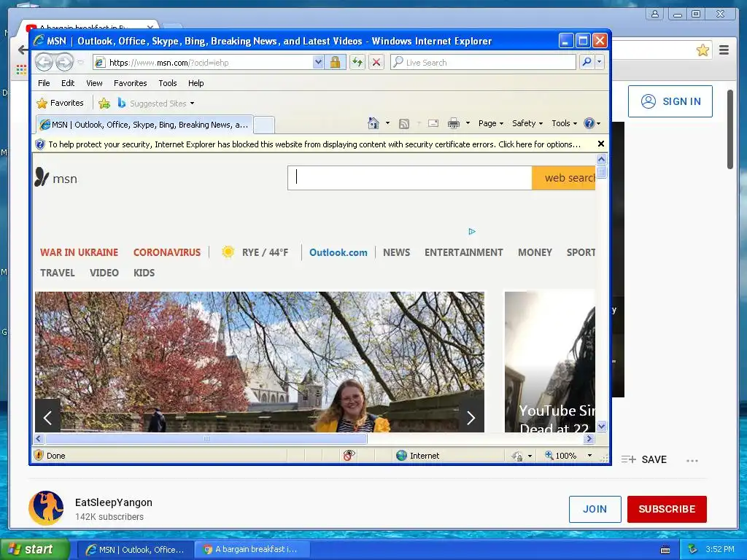Open the Outlook.com link

[x=338, y=252]
